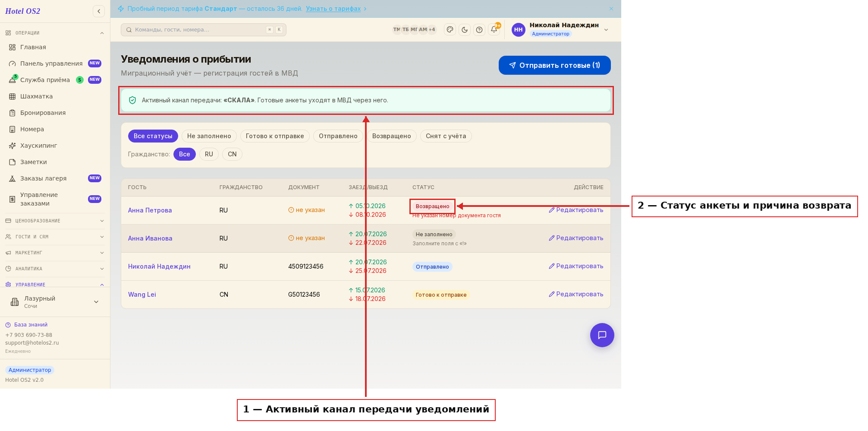Open guest Анна Петрова

150,210
